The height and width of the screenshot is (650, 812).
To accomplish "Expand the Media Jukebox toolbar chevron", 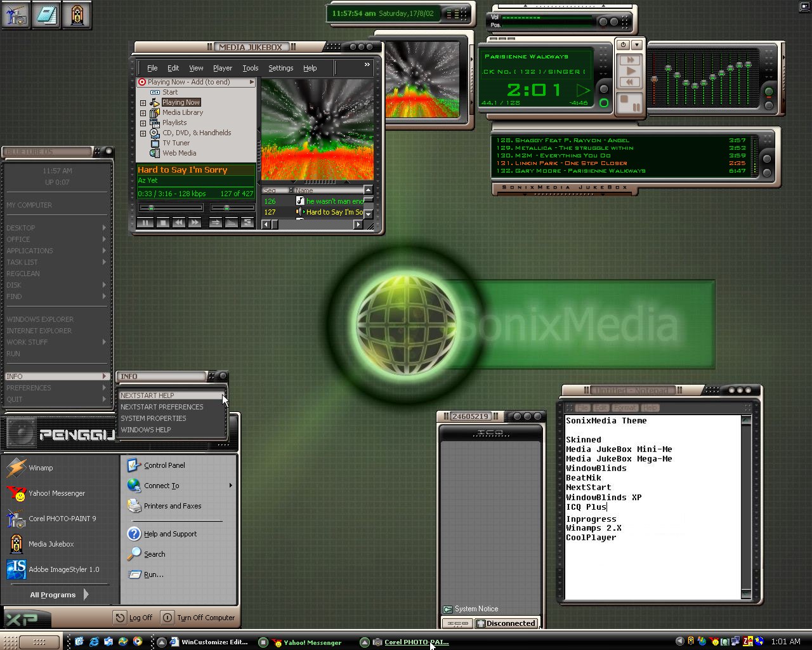I will coord(367,65).
